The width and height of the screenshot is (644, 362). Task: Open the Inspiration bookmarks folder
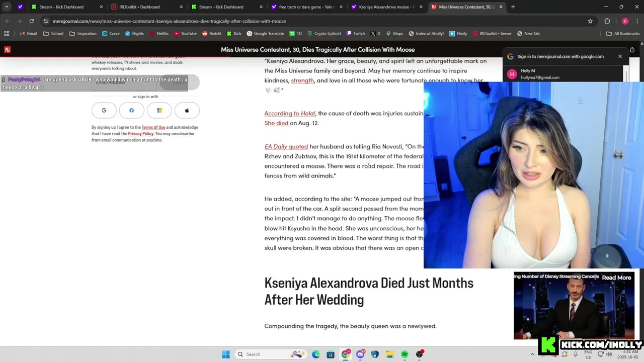pyautogui.click(x=83, y=34)
